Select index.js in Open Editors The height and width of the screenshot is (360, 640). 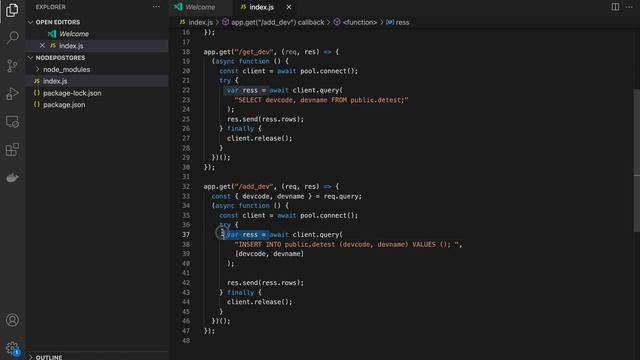point(71,46)
